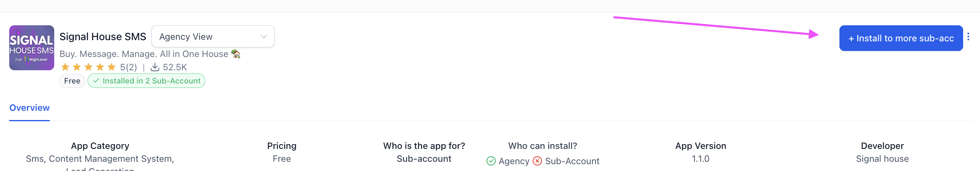Image resolution: width=980 pixels, height=171 pixels.
Task: Click the Signal House SMS app title
Action: point(103,37)
